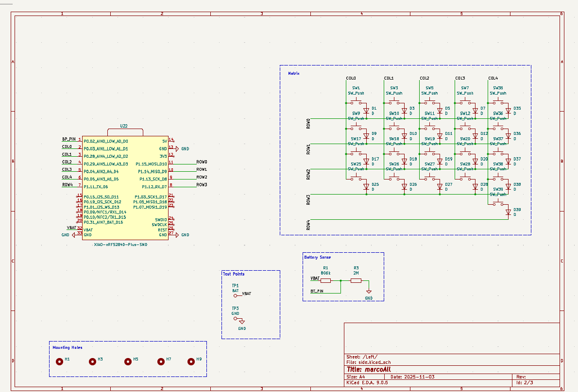The width and height of the screenshot is (578, 392).
Task: Select push switch SW1 symbol
Action: pyautogui.click(x=356, y=102)
